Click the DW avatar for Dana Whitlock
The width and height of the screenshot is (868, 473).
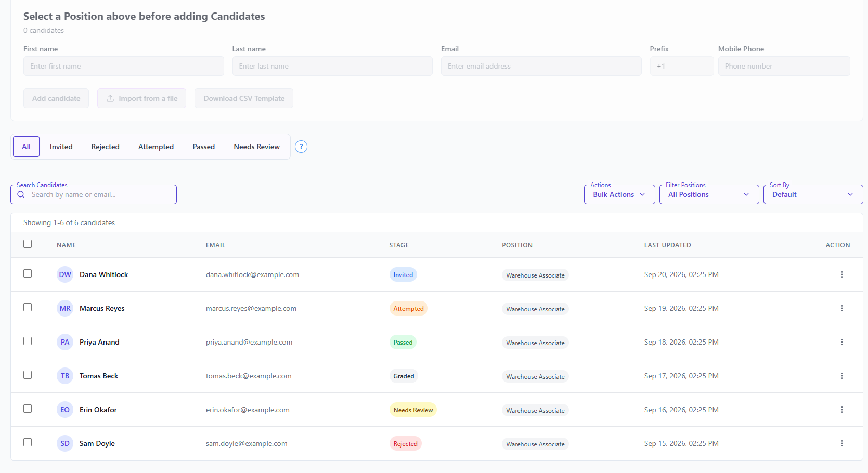pyautogui.click(x=65, y=274)
